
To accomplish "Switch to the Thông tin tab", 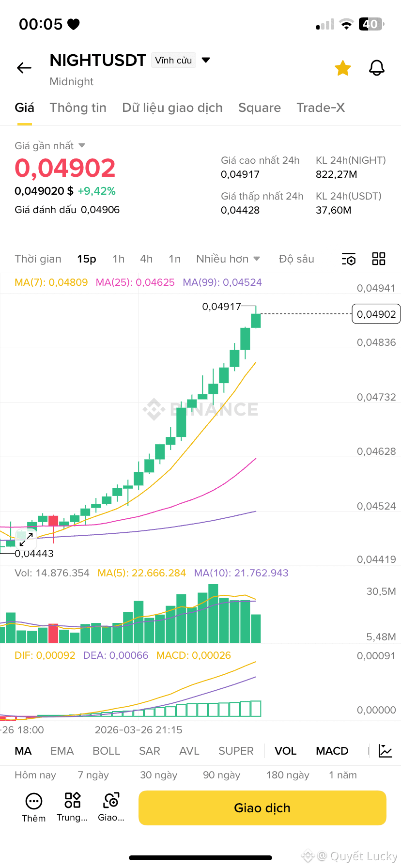I will click(78, 108).
